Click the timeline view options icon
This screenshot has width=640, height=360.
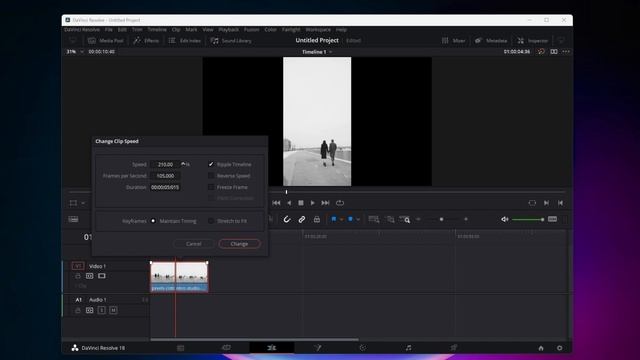73,219
